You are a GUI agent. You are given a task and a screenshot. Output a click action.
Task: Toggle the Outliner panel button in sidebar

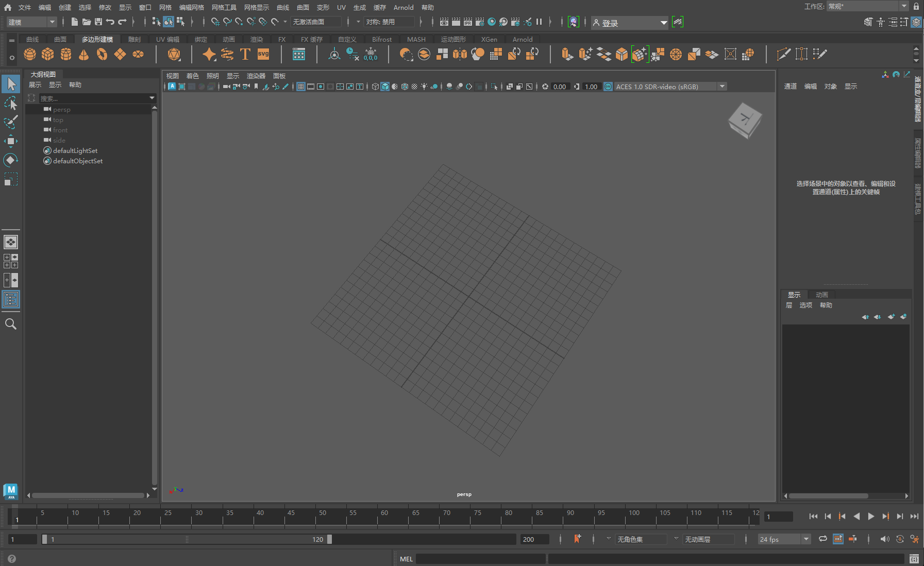(11, 299)
